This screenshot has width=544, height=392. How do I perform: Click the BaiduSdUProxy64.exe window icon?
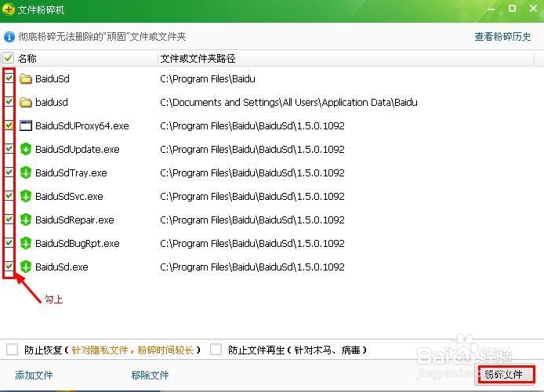coord(26,125)
